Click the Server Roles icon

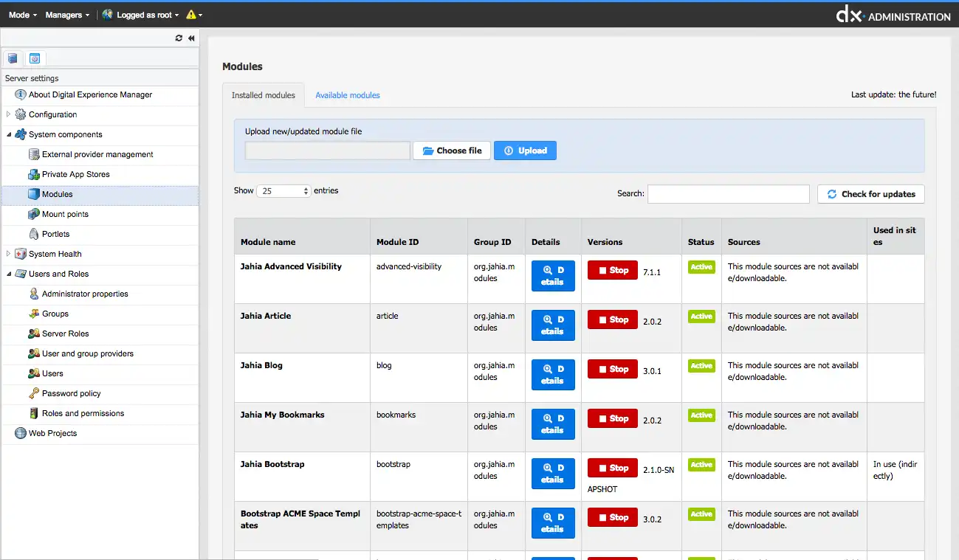34,333
